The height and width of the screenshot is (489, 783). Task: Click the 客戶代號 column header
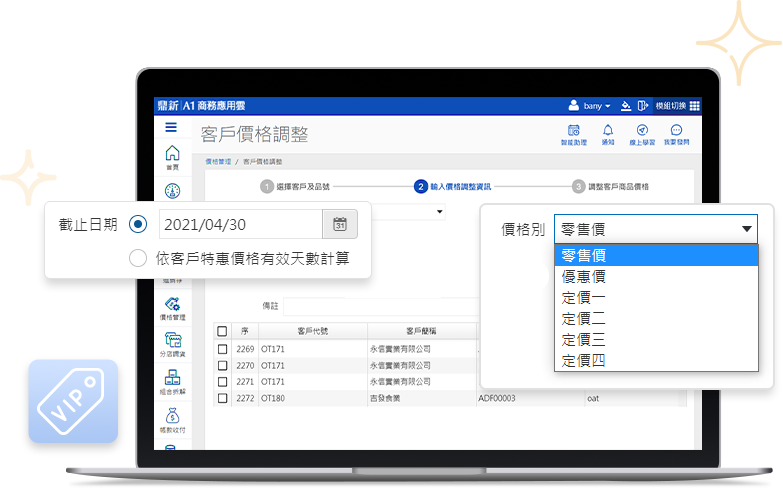click(x=313, y=331)
